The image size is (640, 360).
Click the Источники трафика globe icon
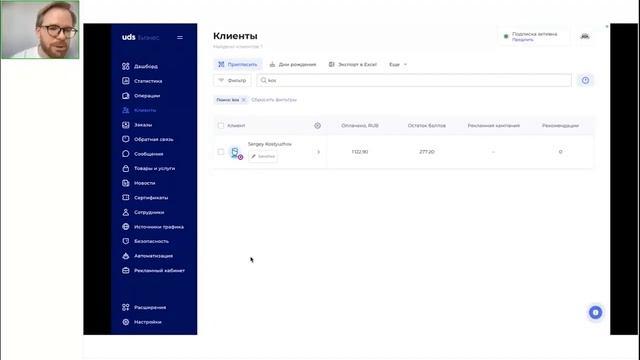[126, 227]
